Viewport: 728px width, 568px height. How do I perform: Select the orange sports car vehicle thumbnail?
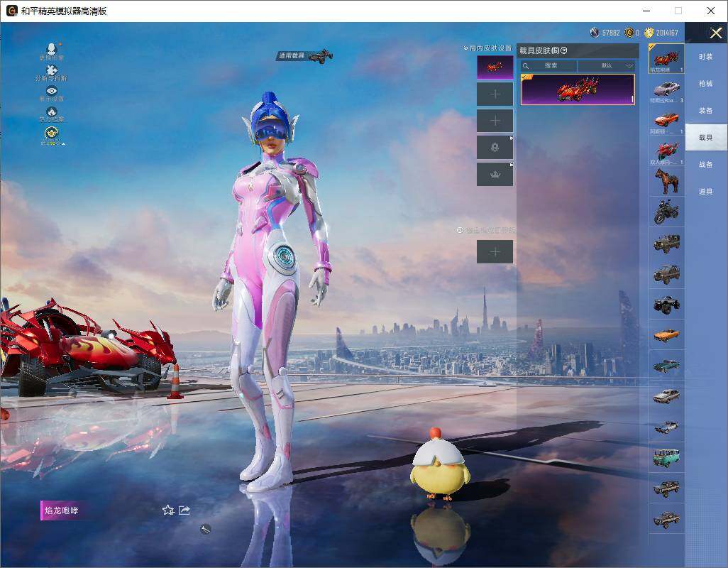(666, 120)
